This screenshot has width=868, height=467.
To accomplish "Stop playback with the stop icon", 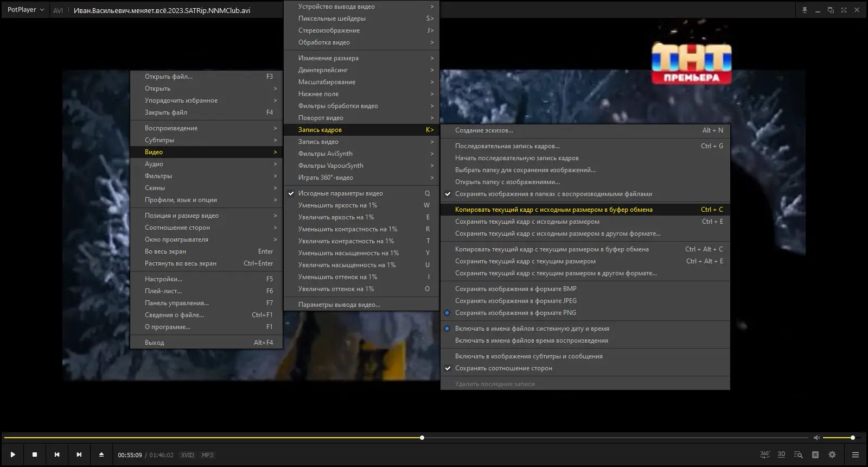I will (x=35, y=455).
